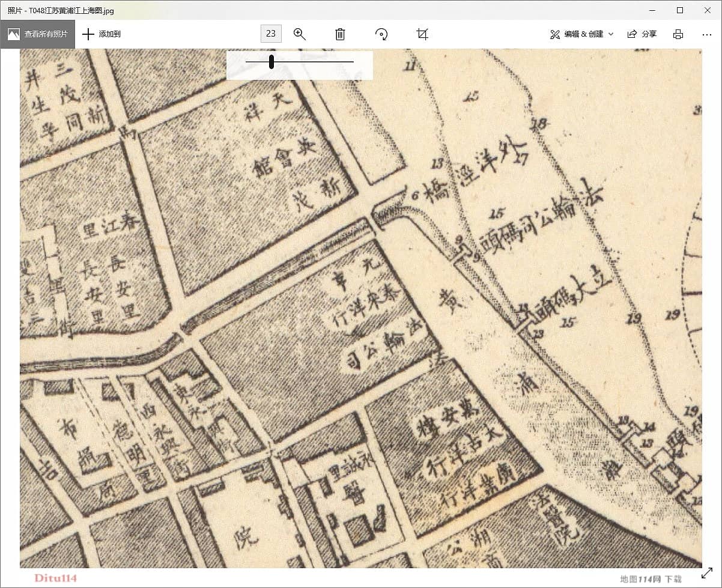The width and height of the screenshot is (722, 588).
Task: Rotate the image using the rotate icon
Action: [381, 34]
